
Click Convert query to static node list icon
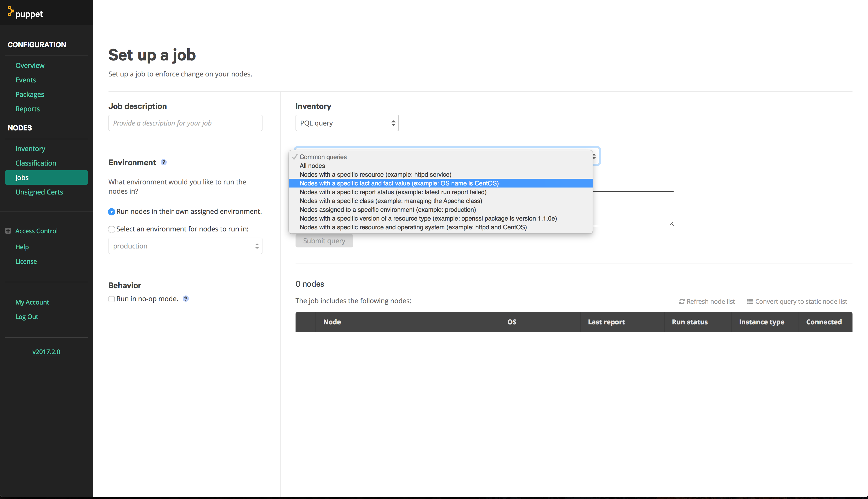click(x=750, y=302)
